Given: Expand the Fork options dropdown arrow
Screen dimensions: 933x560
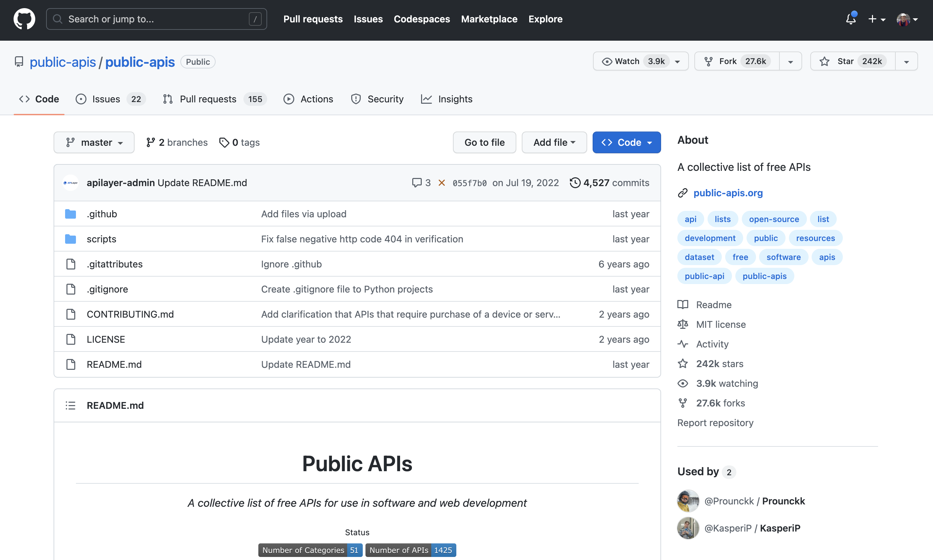Looking at the screenshot, I should (790, 61).
